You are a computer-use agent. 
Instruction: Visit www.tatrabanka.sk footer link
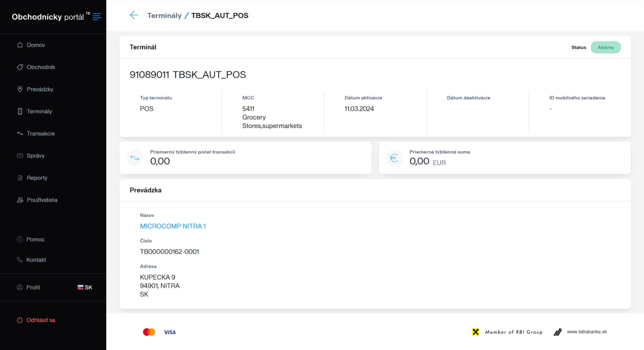(586, 332)
